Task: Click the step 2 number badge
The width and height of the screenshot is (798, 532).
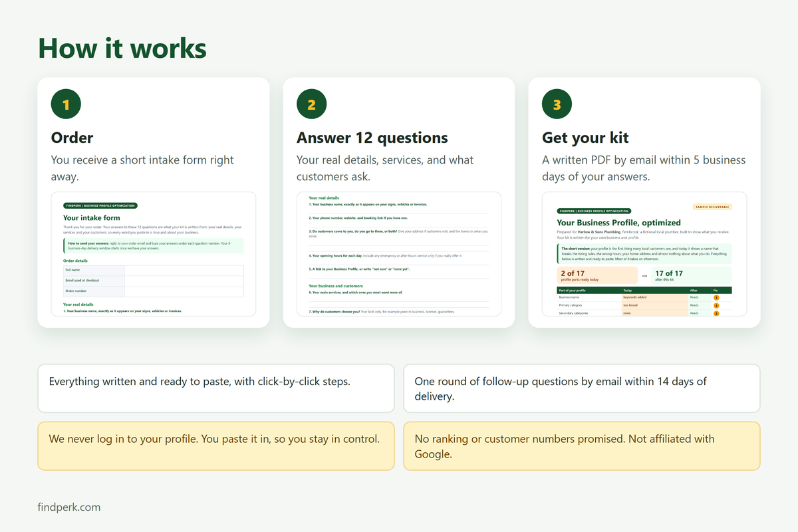Action: tap(311, 104)
